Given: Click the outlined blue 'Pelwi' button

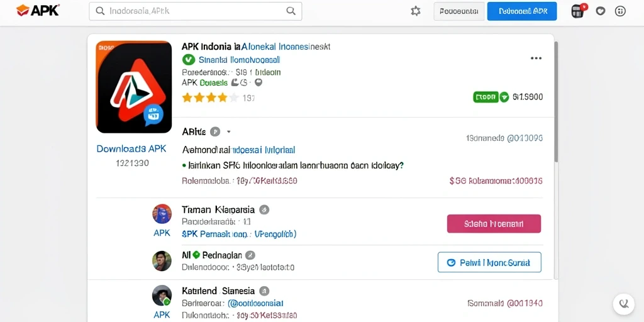Looking at the screenshot, I should point(489,262).
